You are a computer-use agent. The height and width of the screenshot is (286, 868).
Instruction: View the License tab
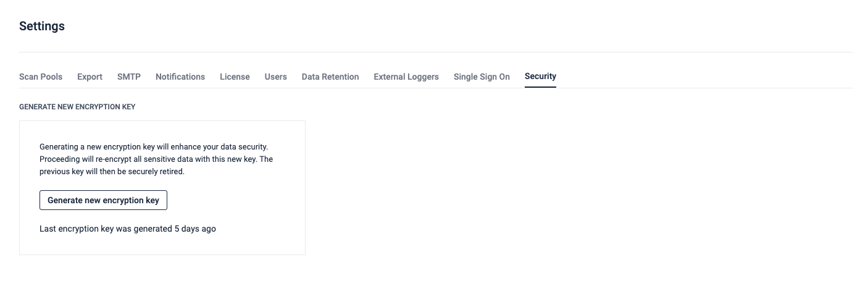coord(235,77)
